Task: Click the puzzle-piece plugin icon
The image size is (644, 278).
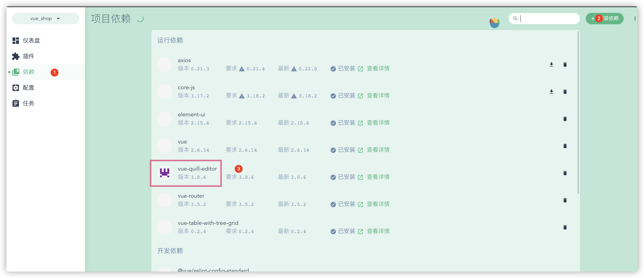Action: [16, 56]
